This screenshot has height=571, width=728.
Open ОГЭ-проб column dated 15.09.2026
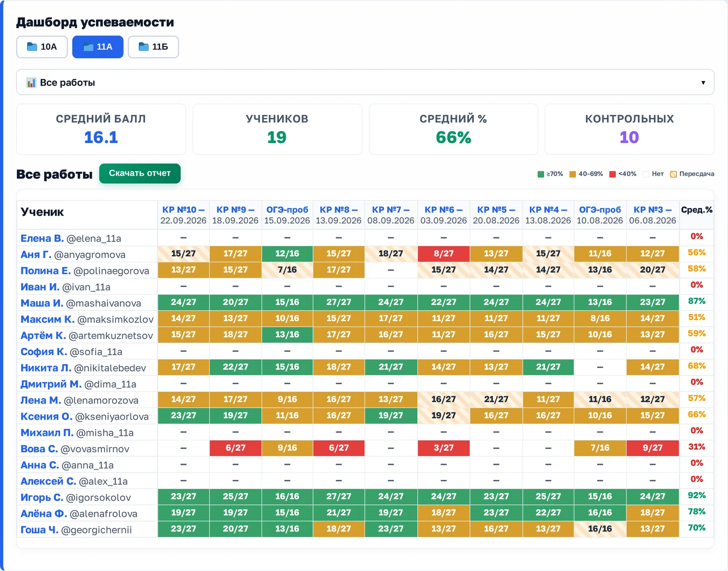tap(287, 215)
